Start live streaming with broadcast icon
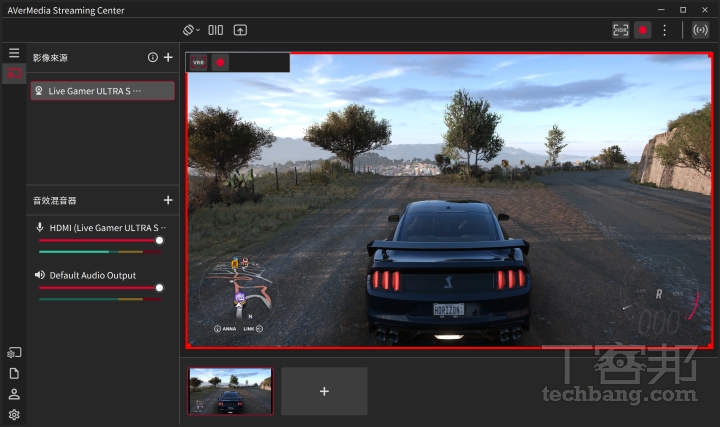The height and width of the screenshot is (427, 720). (x=700, y=30)
